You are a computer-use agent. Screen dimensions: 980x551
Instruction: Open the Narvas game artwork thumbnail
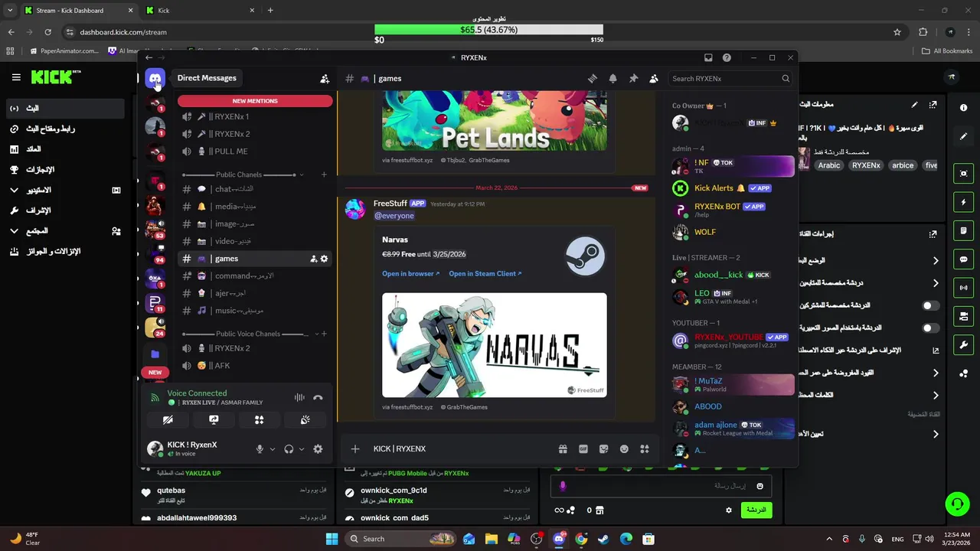[x=495, y=345]
